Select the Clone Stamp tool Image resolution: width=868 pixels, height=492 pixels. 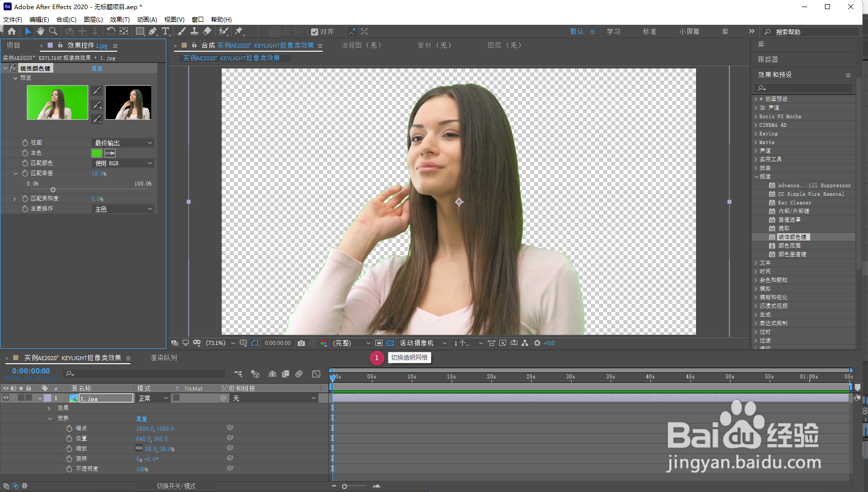[x=194, y=31]
